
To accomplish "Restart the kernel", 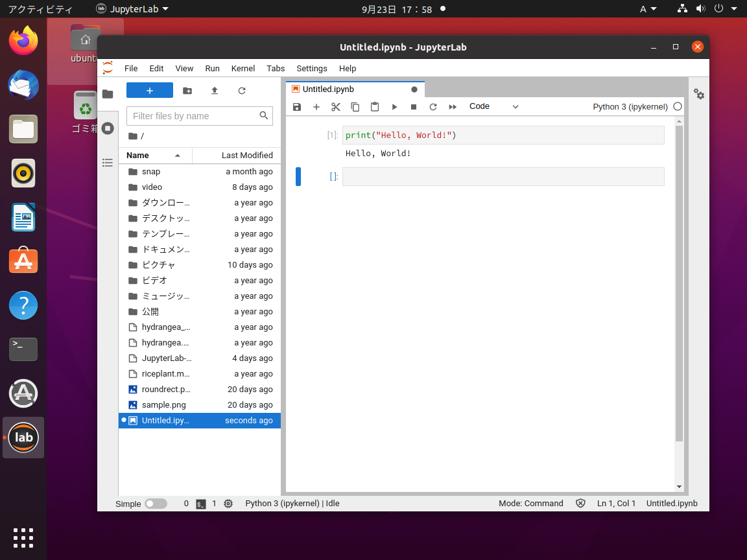I will point(433,106).
